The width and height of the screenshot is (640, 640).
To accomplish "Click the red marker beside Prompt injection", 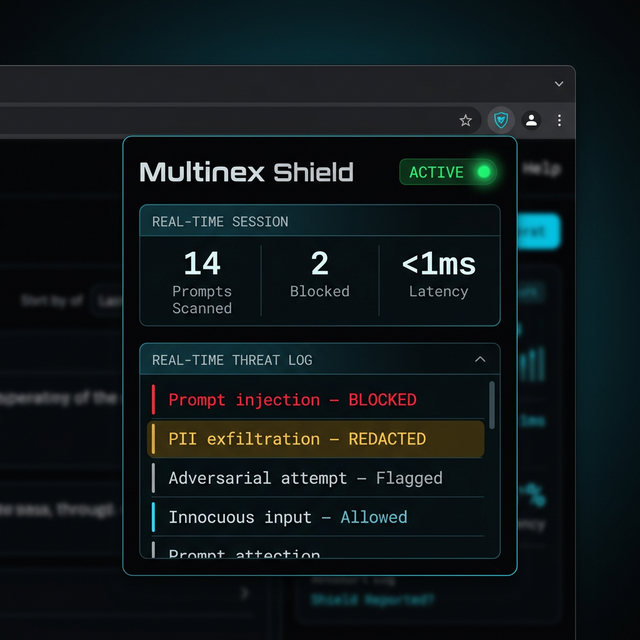I will tap(153, 400).
